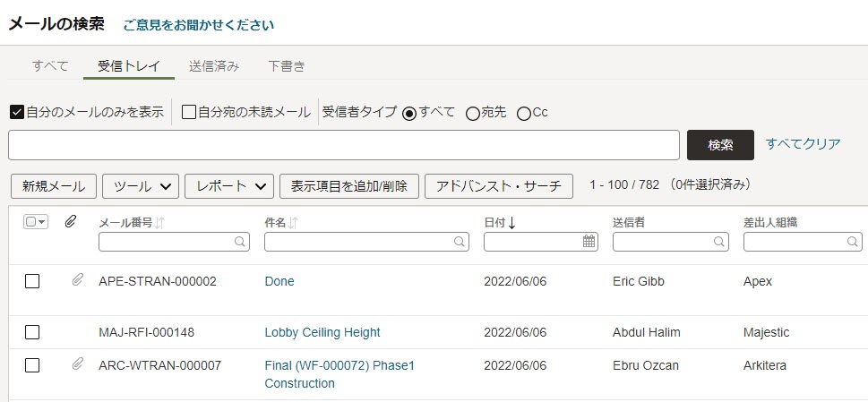
Task: Open the レポート dropdown menu
Action: [229, 186]
